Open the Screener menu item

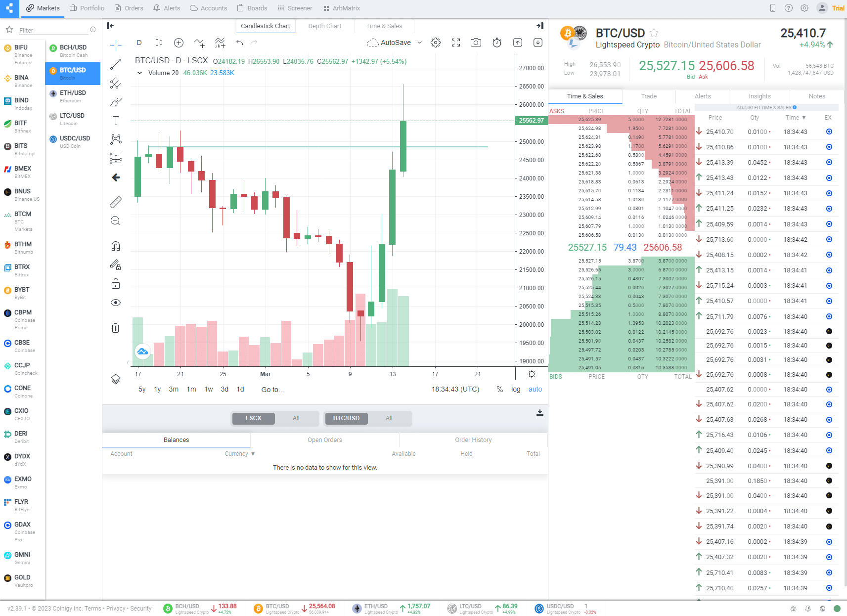point(295,8)
